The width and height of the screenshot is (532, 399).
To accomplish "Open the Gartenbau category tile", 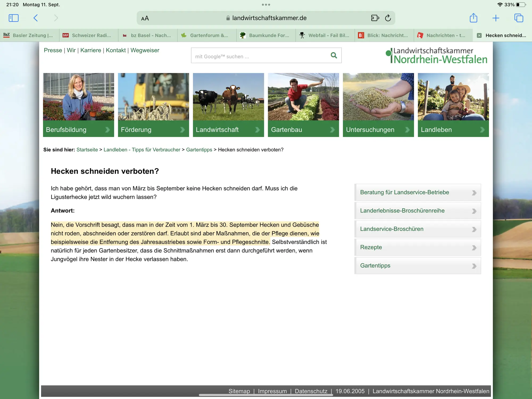I will (303, 105).
